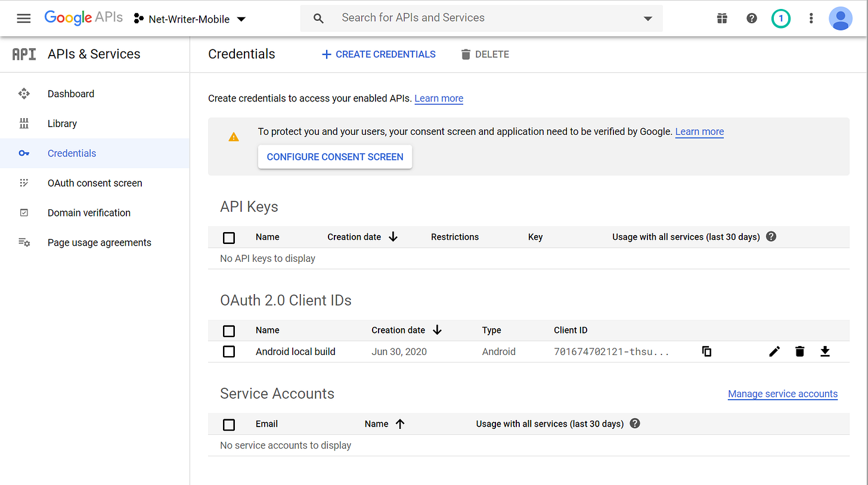Open Learn more link in verification warning
The width and height of the screenshot is (868, 485).
click(699, 132)
